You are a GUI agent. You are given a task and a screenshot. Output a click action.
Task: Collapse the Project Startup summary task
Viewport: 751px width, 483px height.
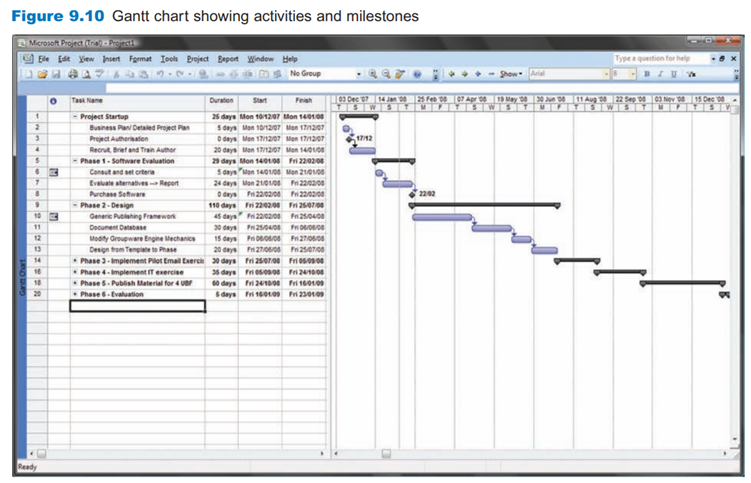75,117
